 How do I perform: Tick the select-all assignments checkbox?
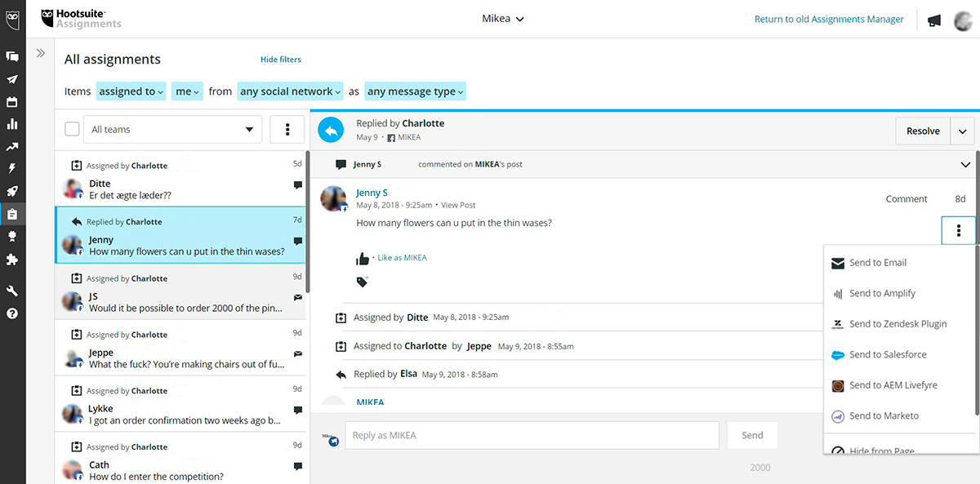point(72,129)
